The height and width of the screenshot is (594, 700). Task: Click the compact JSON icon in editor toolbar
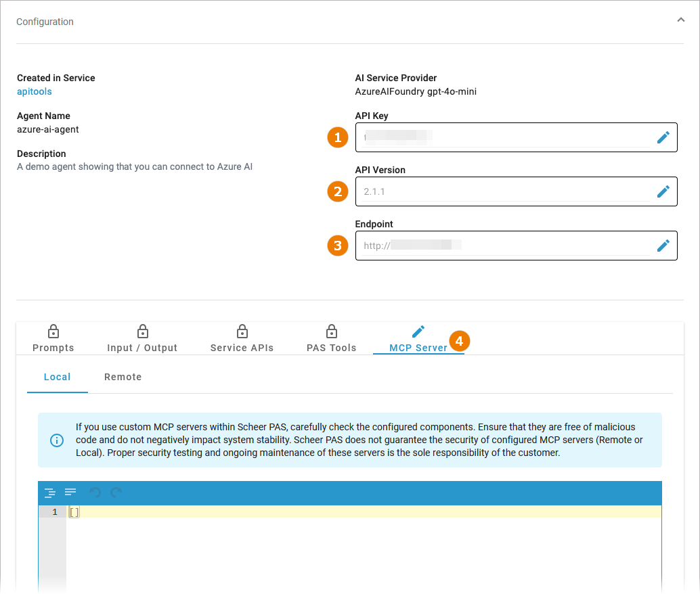(70, 492)
